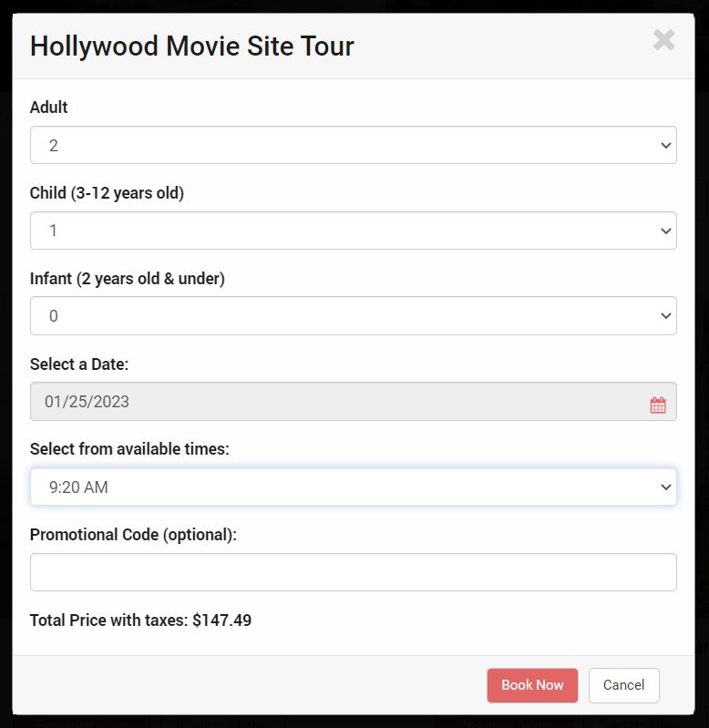The height and width of the screenshot is (728, 709).
Task: Close the Hollywood Movie Site Tour dialog
Action: pyautogui.click(x=663, y=40)
